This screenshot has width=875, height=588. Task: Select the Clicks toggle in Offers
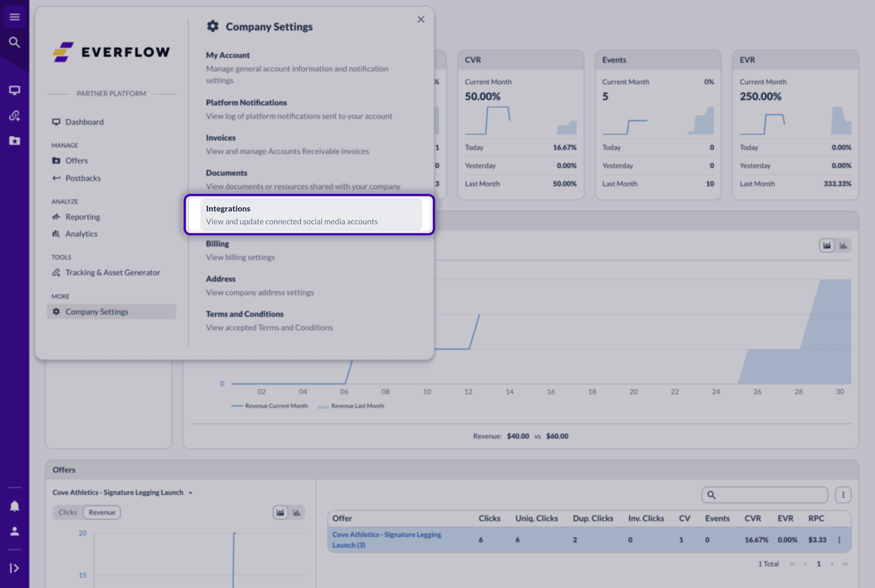coord(67,512)
